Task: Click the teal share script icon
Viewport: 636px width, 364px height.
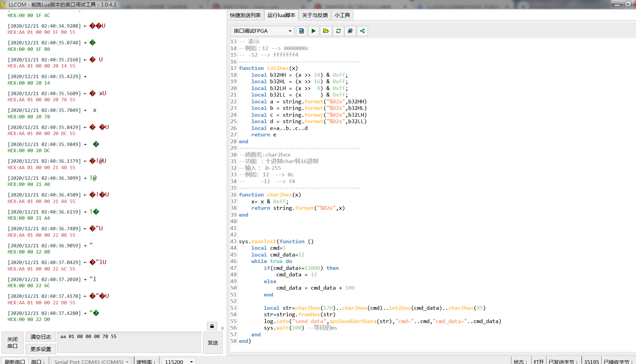Action: pos(362,31)
